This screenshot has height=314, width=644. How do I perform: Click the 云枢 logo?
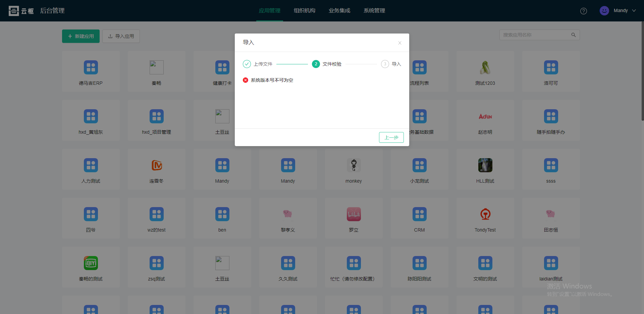tap(21, 11)
